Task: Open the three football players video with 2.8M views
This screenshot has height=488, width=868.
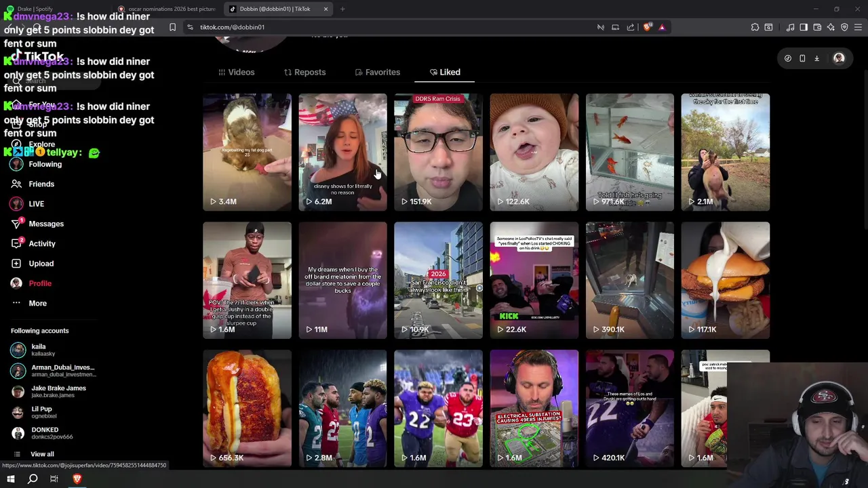Action: click(342, 409)
